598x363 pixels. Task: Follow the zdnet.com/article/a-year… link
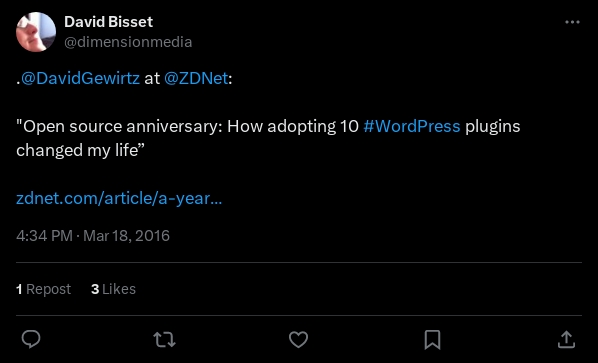(x=119, y=198)
